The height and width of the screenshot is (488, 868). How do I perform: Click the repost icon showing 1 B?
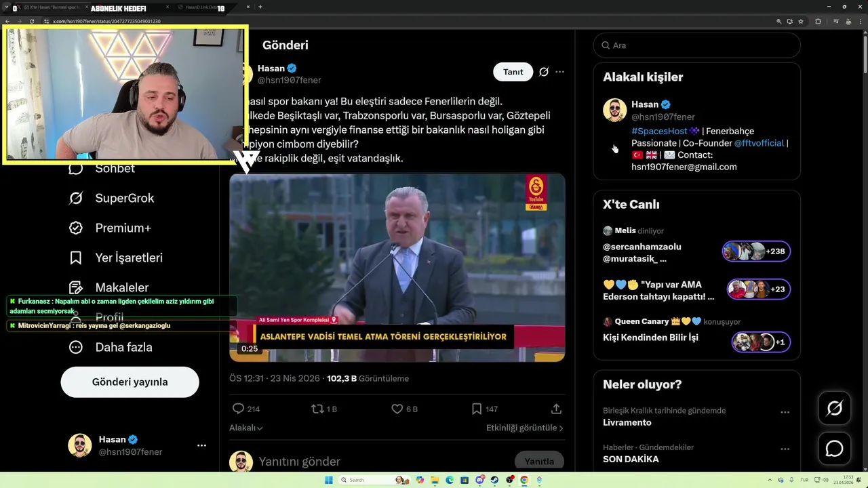(x=317, y=409)
